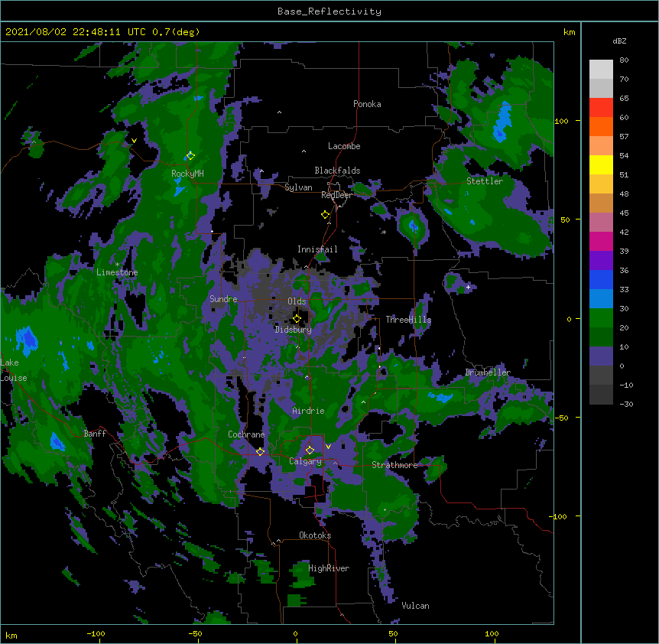Select the Calgary label

tap(306, 461)
